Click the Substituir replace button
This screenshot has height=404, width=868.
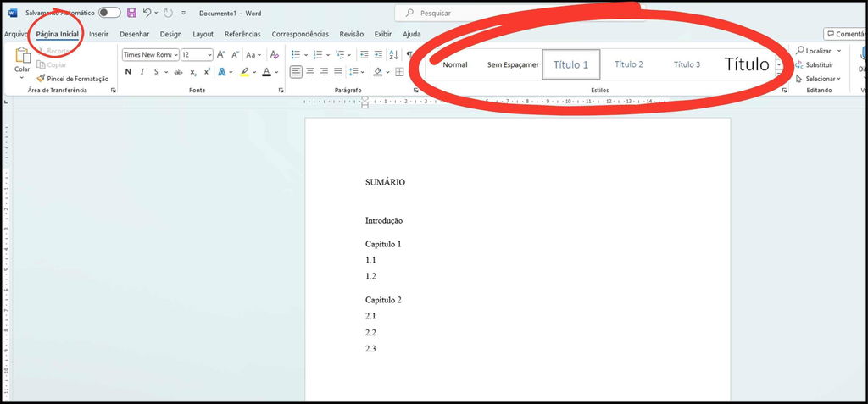tap(815, 64)
